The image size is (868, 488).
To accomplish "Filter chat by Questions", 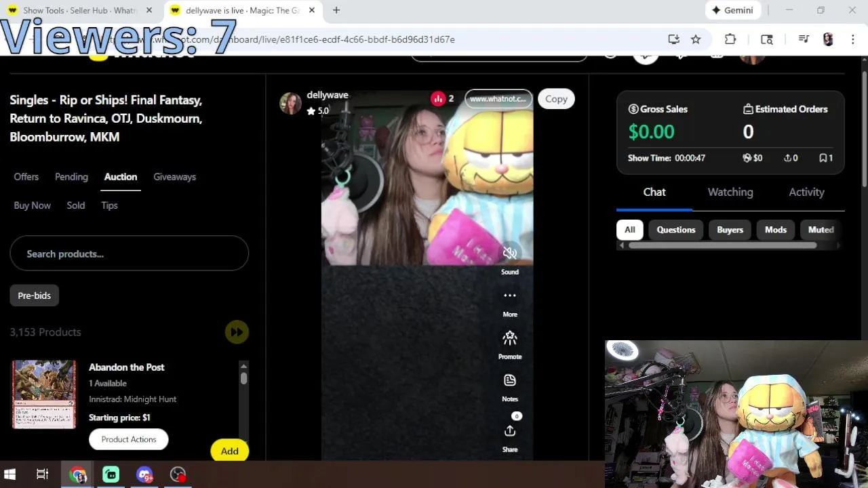I will pos(676,230).
